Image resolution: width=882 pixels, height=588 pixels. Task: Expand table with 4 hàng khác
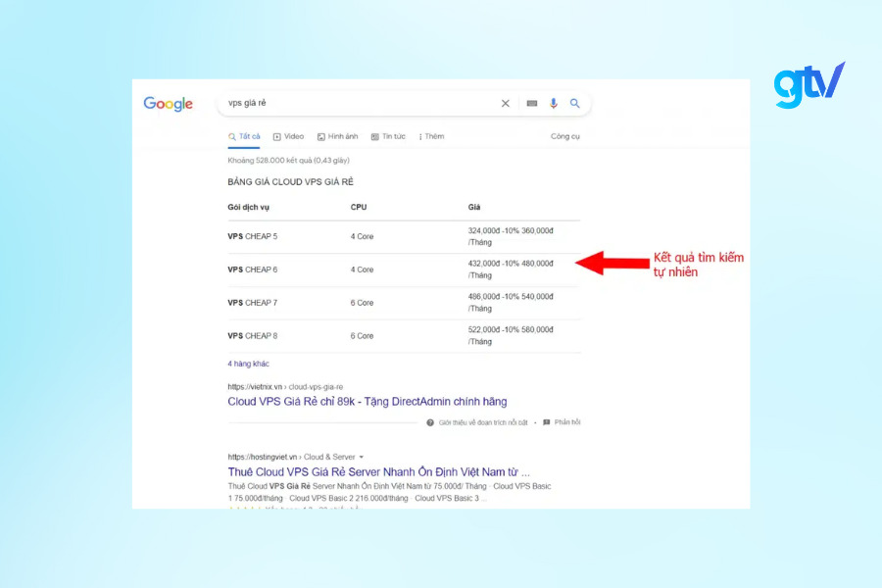[248, 364]
